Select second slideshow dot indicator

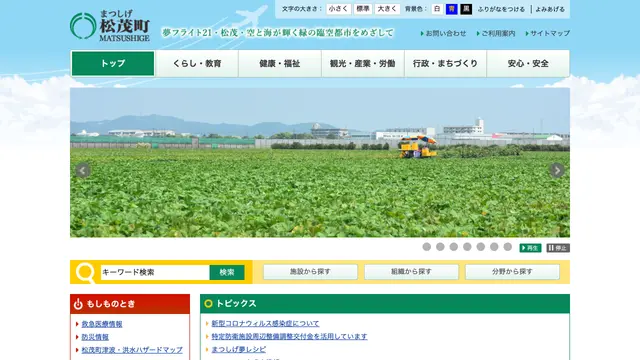[440, 247]
